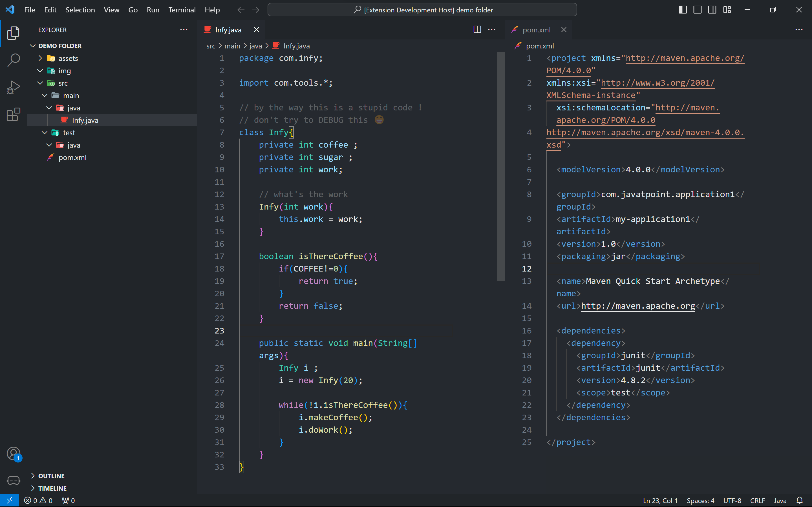Toggle the bottom Panel layout button
Screen dimensions: 812x507
click(697, 10)
